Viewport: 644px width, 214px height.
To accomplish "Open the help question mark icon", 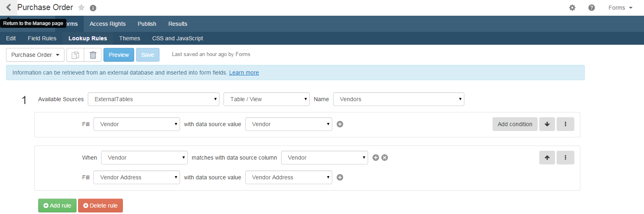I will (x=592, y=8).
